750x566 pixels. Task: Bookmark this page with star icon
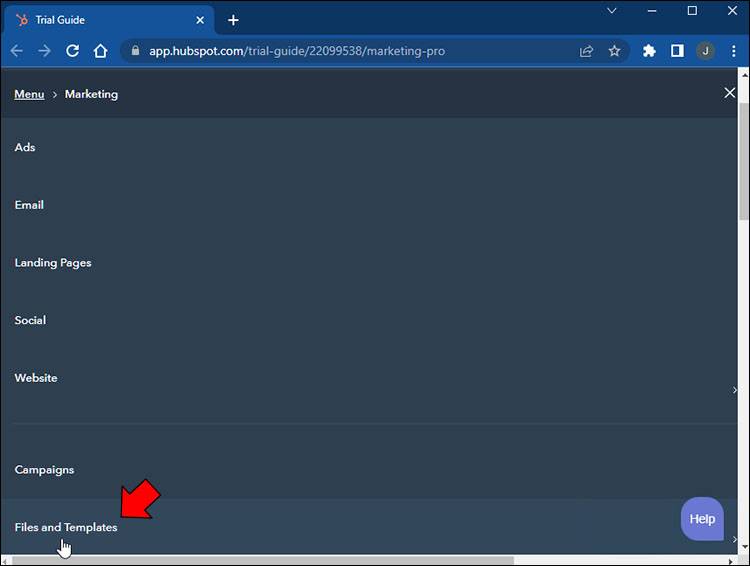[615, 51]
